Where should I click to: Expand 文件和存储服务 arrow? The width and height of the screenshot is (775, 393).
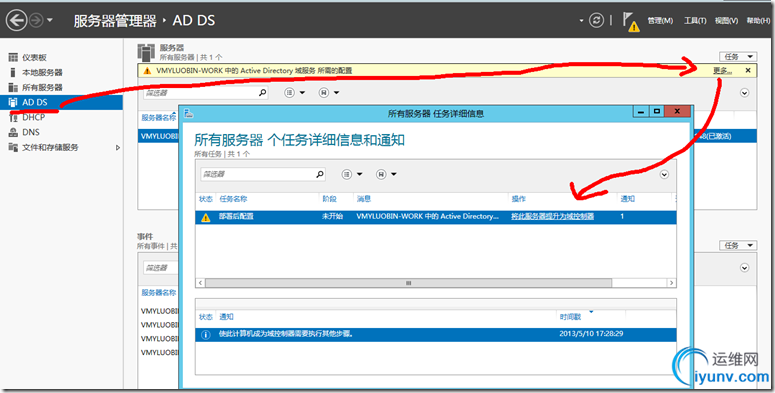click(x=118, y=147)
